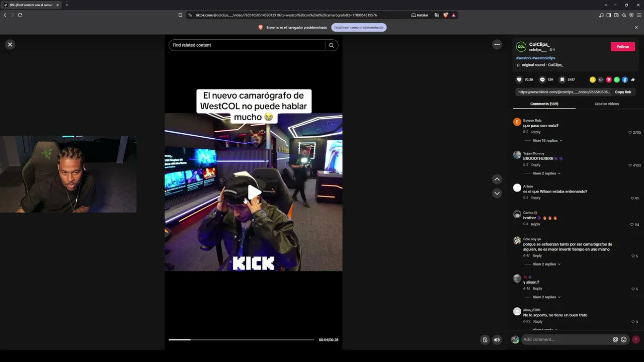This screenshot has width=644, height=362.
Task: Reply to Arturo's comment
Action: 536,198
